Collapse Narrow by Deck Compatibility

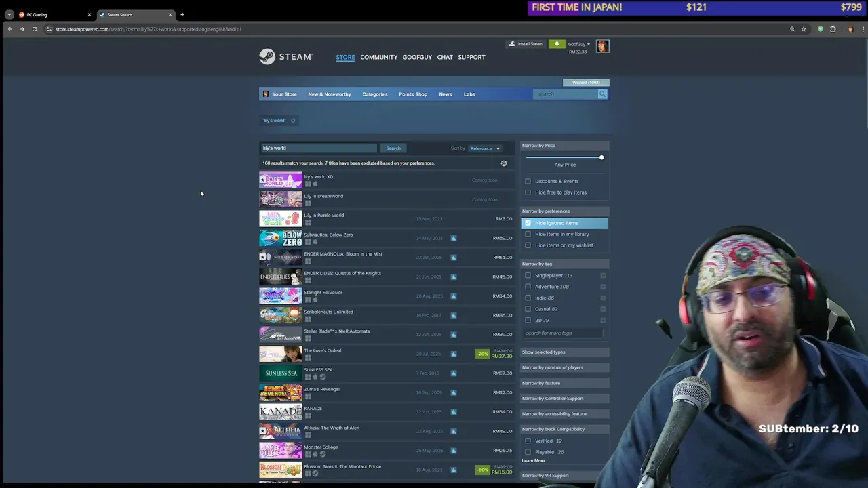[x=564, y=429]
